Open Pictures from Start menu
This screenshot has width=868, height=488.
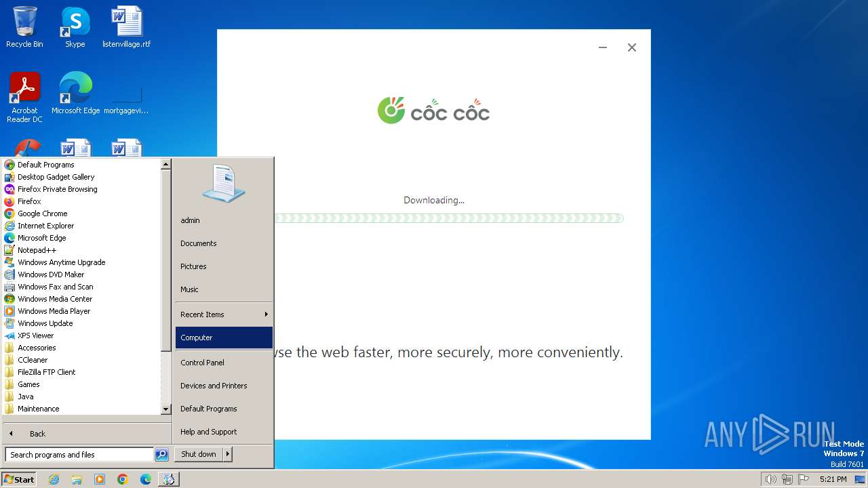(x=224, y=266)
